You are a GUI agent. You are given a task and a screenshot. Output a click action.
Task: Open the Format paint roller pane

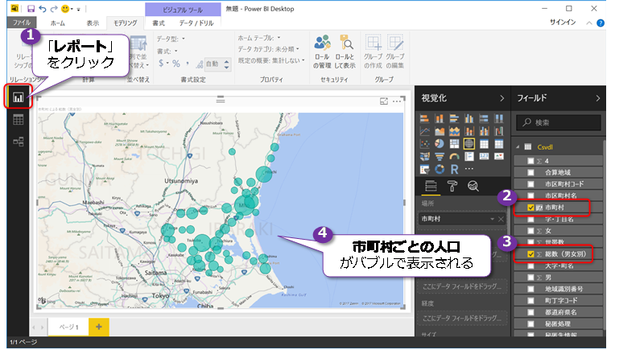(x=452, y=187)
